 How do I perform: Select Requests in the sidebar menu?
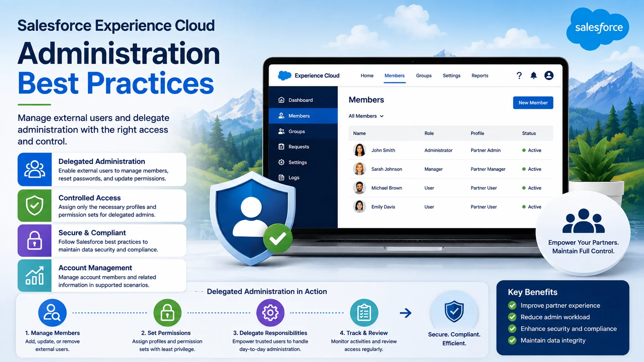click(303, 147)
